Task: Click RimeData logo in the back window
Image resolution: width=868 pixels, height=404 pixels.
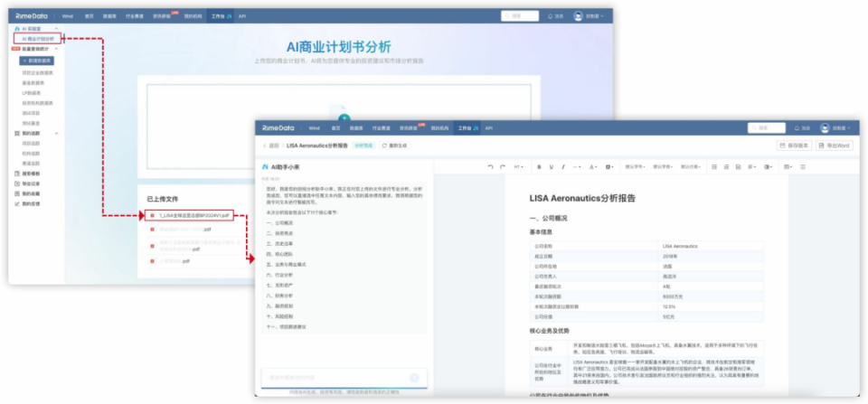Action: [x=33, y=16]
